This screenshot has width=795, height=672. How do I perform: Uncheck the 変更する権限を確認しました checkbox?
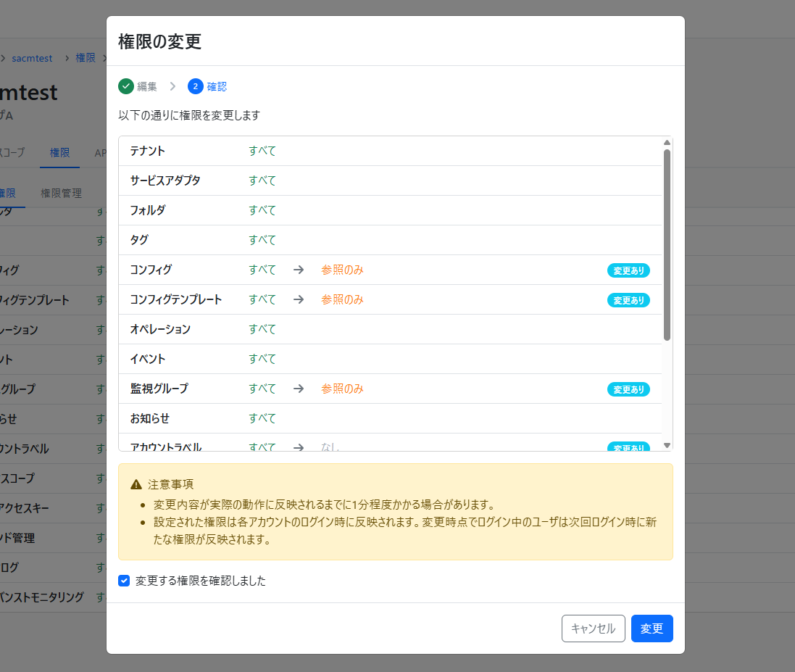coord(124,581)
